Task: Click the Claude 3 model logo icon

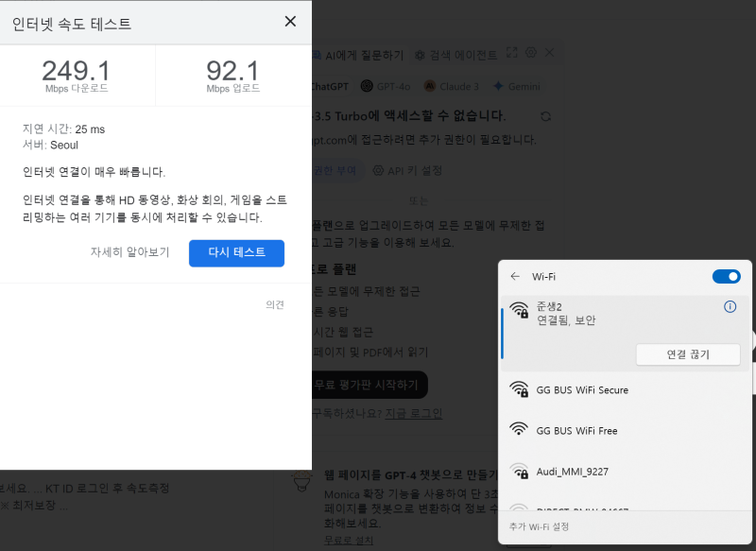Action: pos(430,86)
